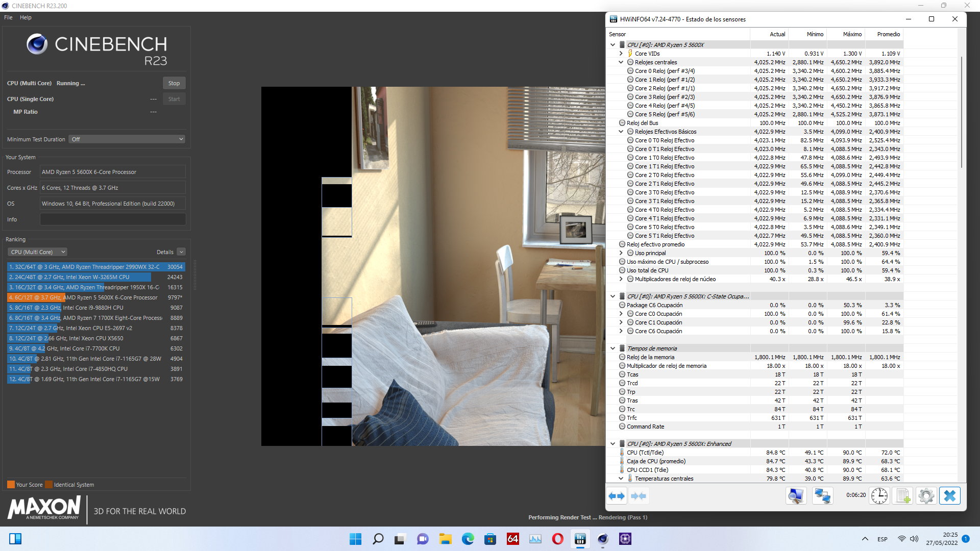980x551 pixels.
Task: Show hidden tray icons chevron
Action: click(x=865, y=539)
